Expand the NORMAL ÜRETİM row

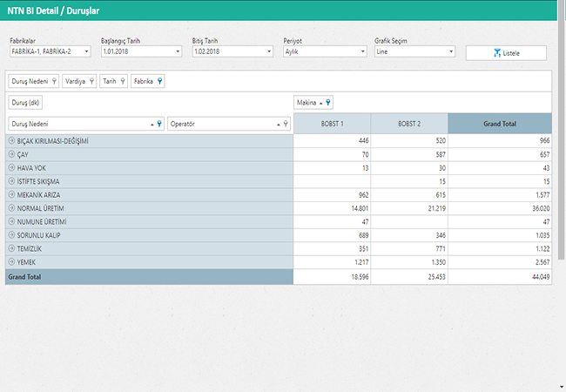11,208
